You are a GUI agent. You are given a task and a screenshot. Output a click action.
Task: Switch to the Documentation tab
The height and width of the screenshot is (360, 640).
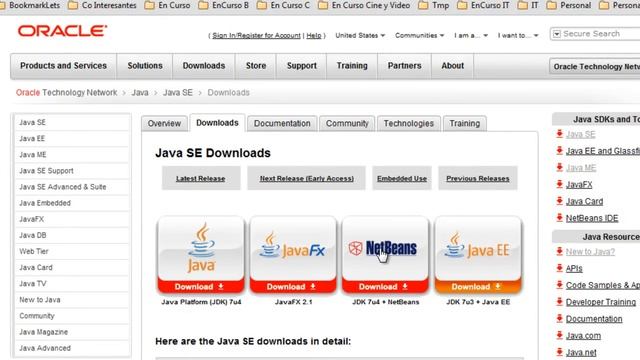[x=282, y=123]
